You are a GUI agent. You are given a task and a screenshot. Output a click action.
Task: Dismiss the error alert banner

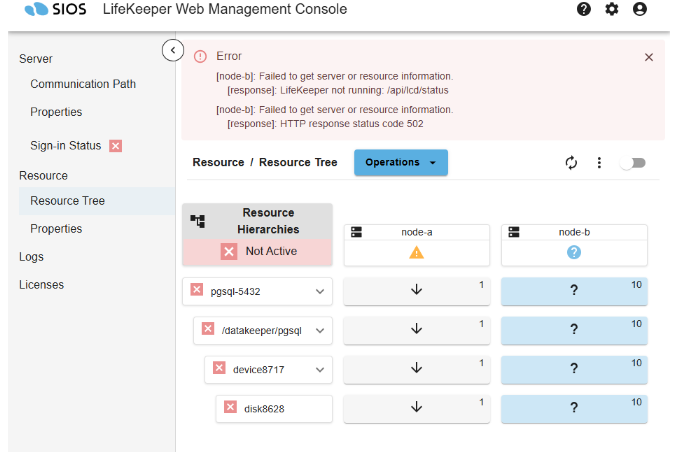[x=649, y=58]
